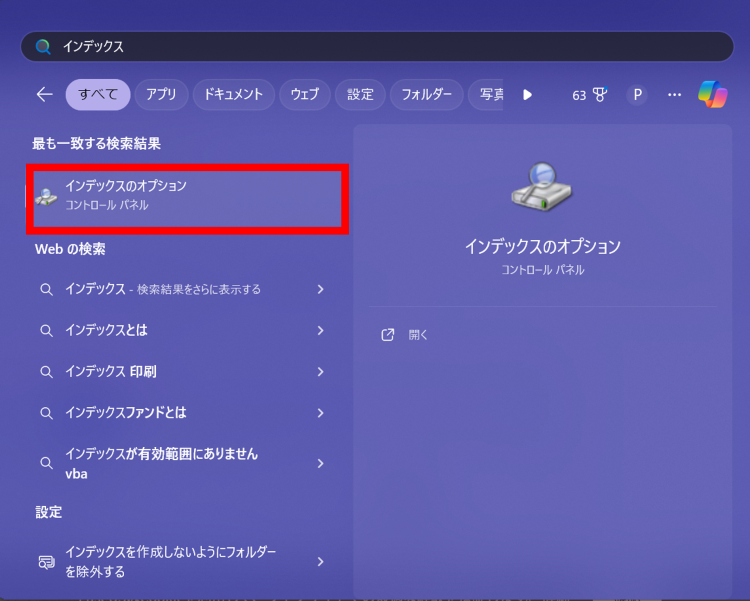Click the drive icon beside インデックスのオプション result
Screen dimensions: 750x601
click(46, 197)
